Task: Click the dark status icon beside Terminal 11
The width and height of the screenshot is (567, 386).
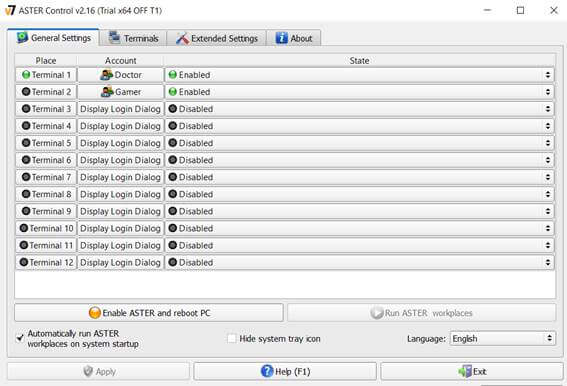Action: (24, 245)
